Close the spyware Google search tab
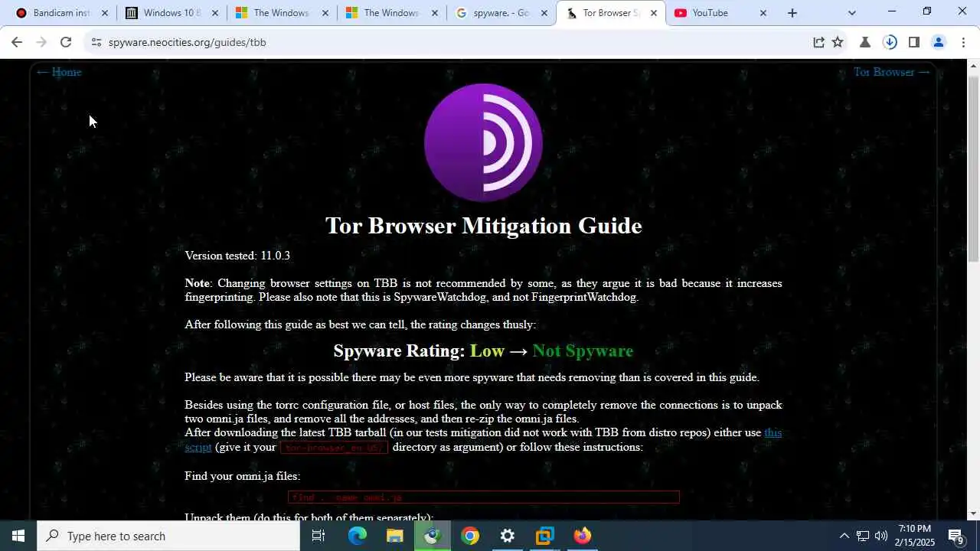 (x=544, y=13)
